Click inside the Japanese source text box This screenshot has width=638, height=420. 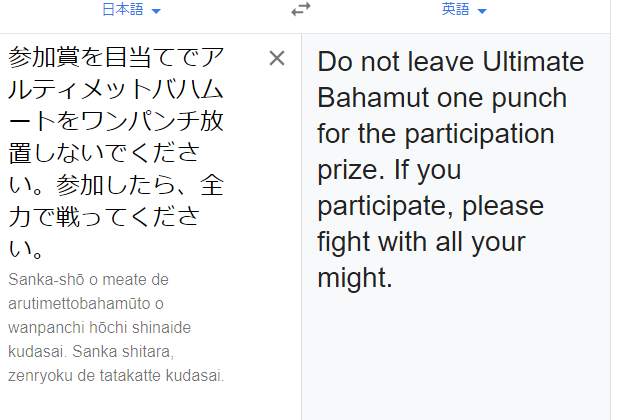120,150
